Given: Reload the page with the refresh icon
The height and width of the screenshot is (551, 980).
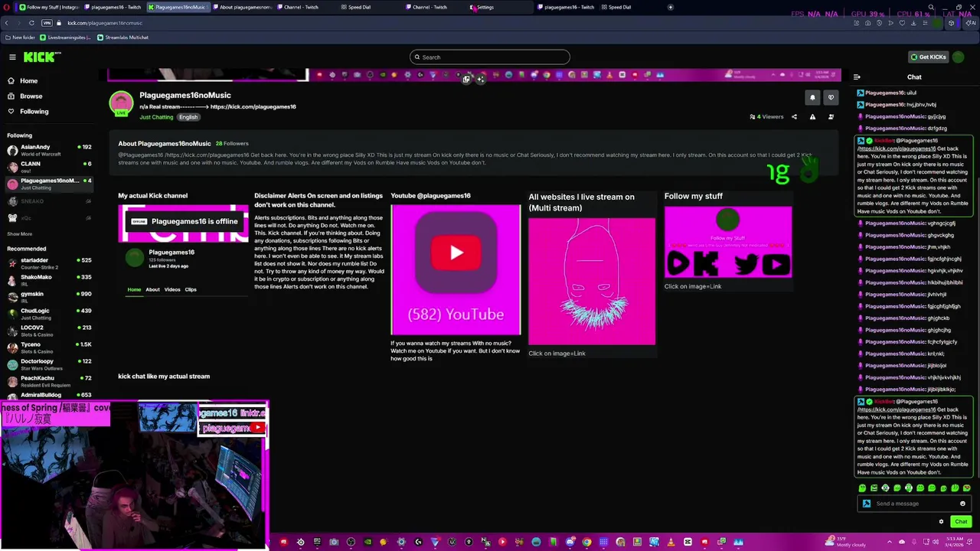Looking at the screenshot, I should (31, 23).
